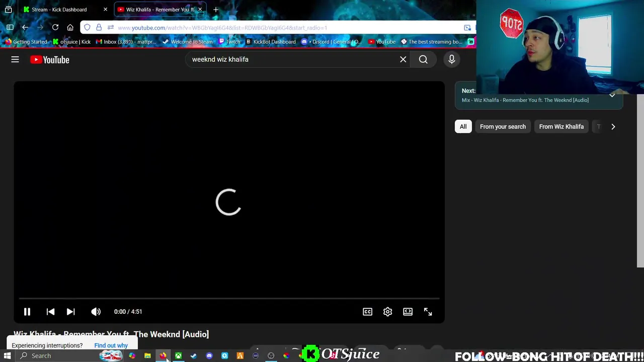Open the Gmail Inbox bookmark
The image size is (644, 362).
click(x=126, y=42)
